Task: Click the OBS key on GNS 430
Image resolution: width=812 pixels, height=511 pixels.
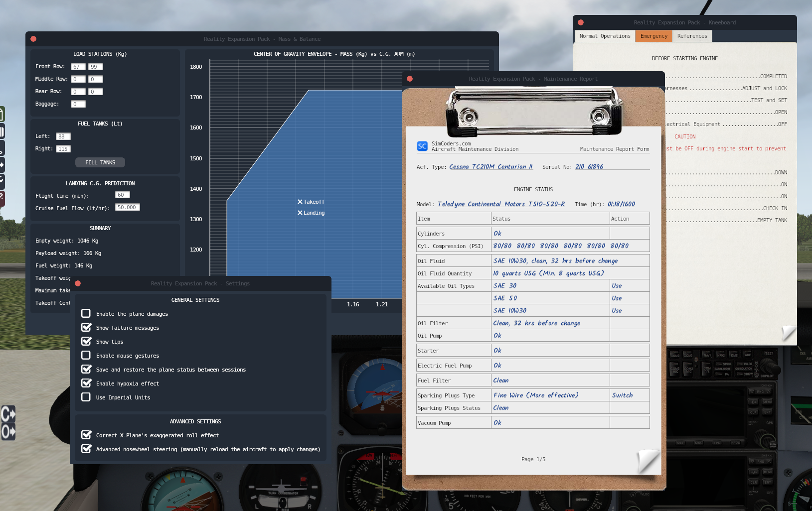Action: coord(680,443)
